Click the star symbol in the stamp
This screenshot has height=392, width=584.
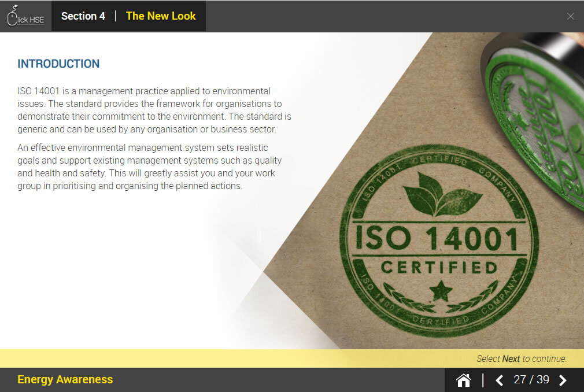(441, 291)
